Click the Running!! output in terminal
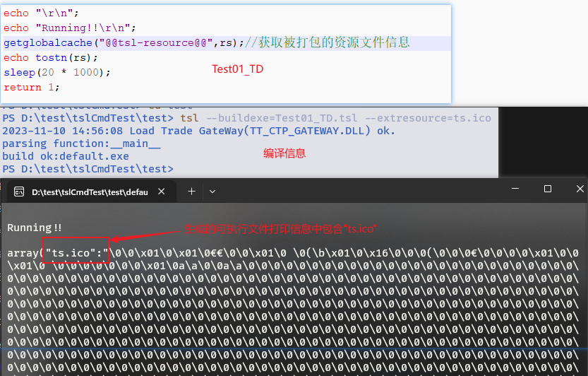The height and width of the screenshot is (376, 588). click(35, 228)
